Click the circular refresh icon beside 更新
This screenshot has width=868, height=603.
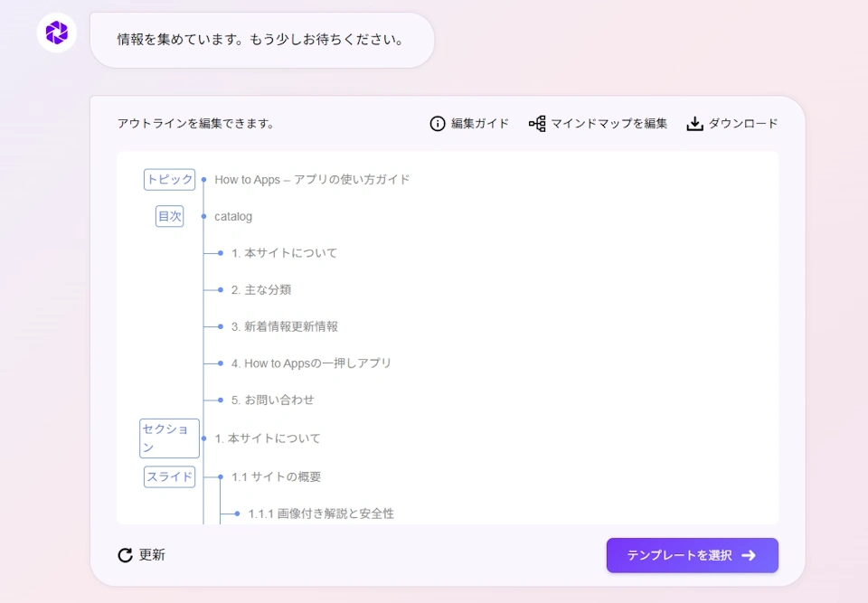coord(126,555)
